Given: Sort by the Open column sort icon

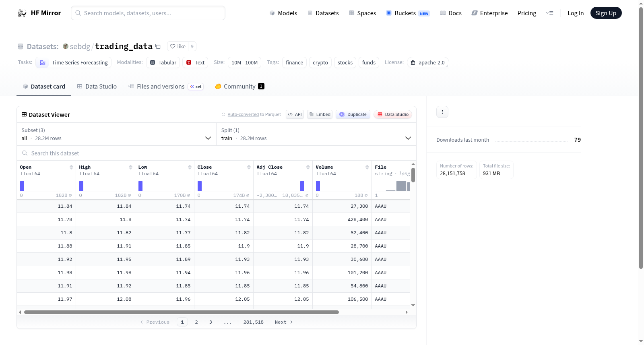Looking at the screenshot, I should pos(71,167).
